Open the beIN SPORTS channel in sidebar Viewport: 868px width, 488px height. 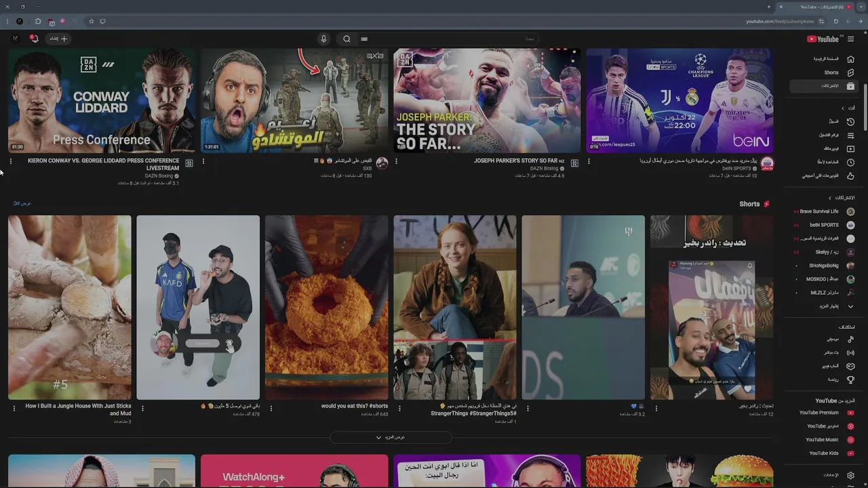pos(823,225)
